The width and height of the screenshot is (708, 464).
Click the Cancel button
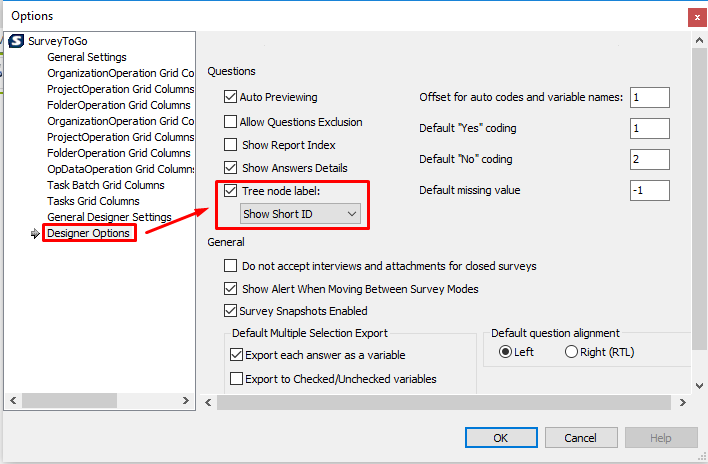tap(581, 438)
